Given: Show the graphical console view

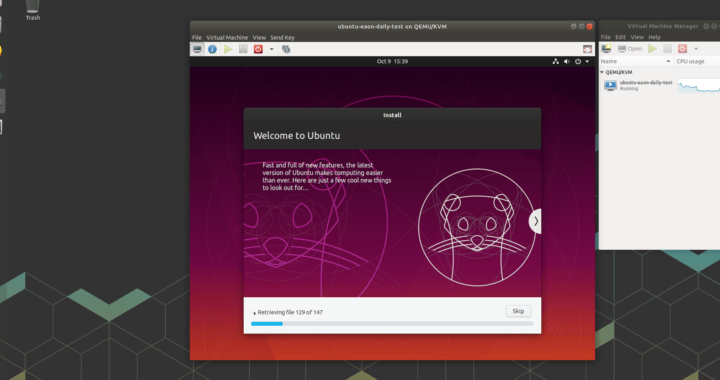Looking at the screenshot, I should [x=197, y=49].
